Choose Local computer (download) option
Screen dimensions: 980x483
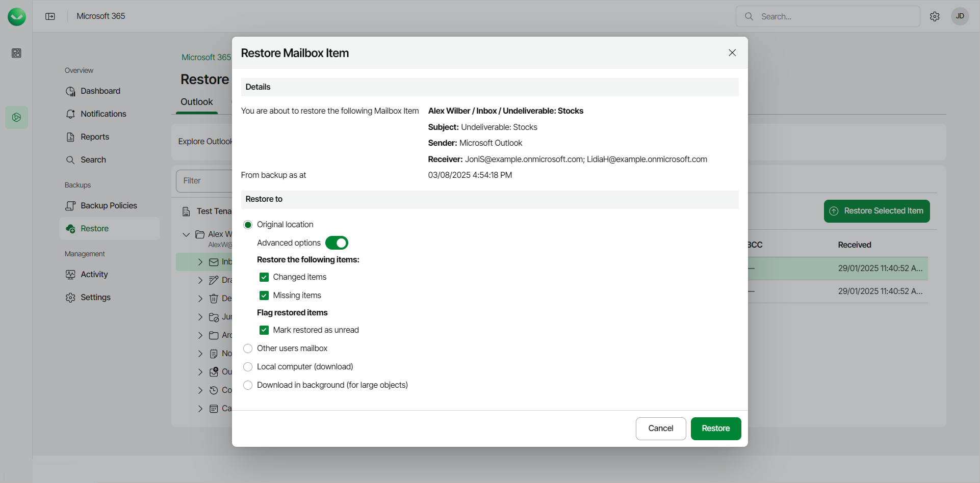[248, 367]
